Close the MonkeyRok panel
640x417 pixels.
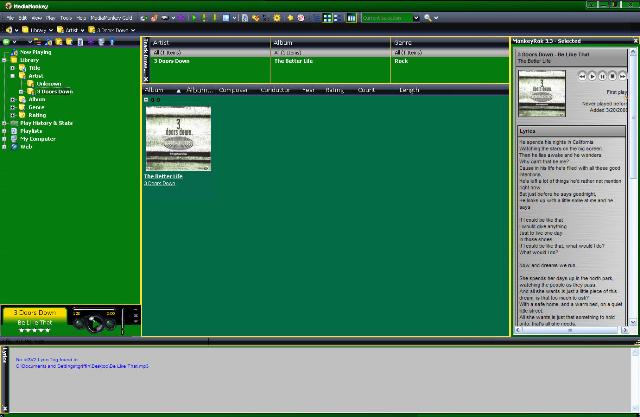[636, 41]
